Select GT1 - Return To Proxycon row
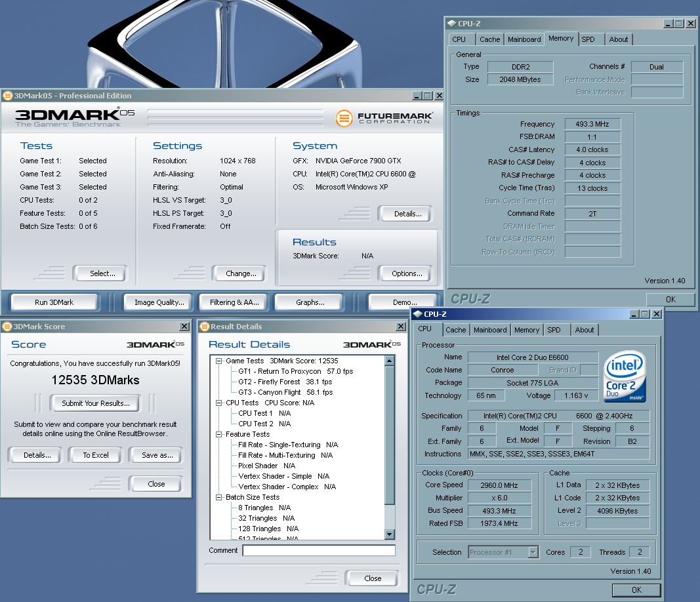Viewport: 700px width, 602px height. (295, 371)
